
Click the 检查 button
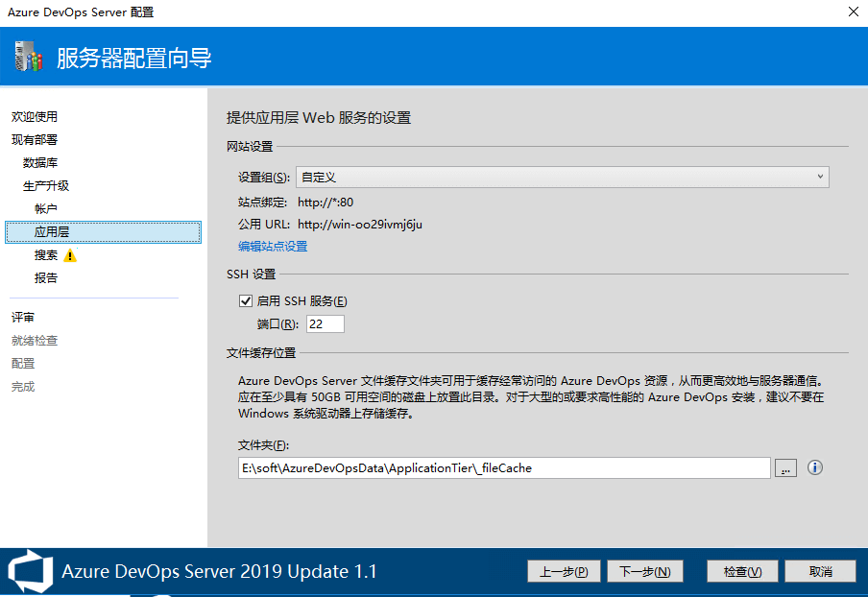pos(735,571)
